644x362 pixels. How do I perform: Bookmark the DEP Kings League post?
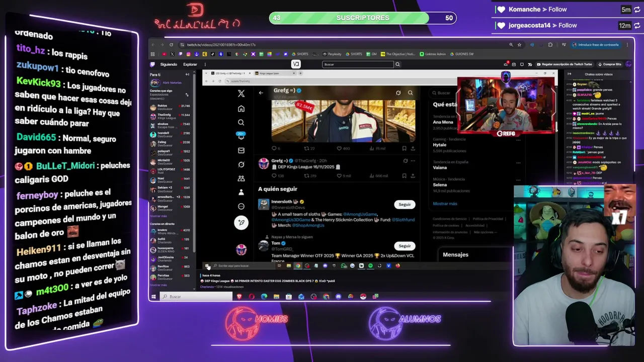pos(404,175)
